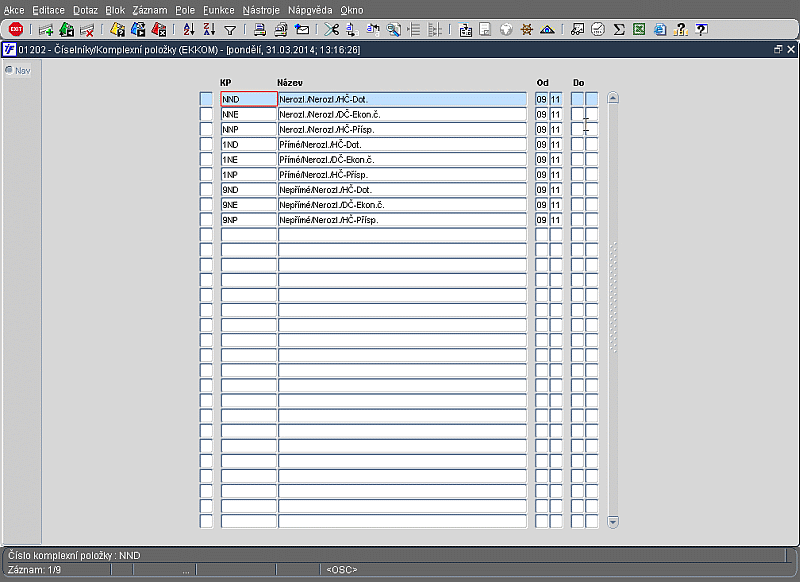The width and height of the screenshot is (800, 582).
Task: Restore the inner EKKOM window
Action: [778, 49]
